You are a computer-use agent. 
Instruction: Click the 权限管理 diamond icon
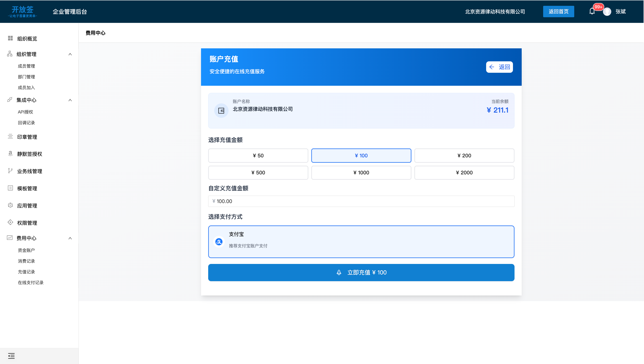[x=10, y=222]
